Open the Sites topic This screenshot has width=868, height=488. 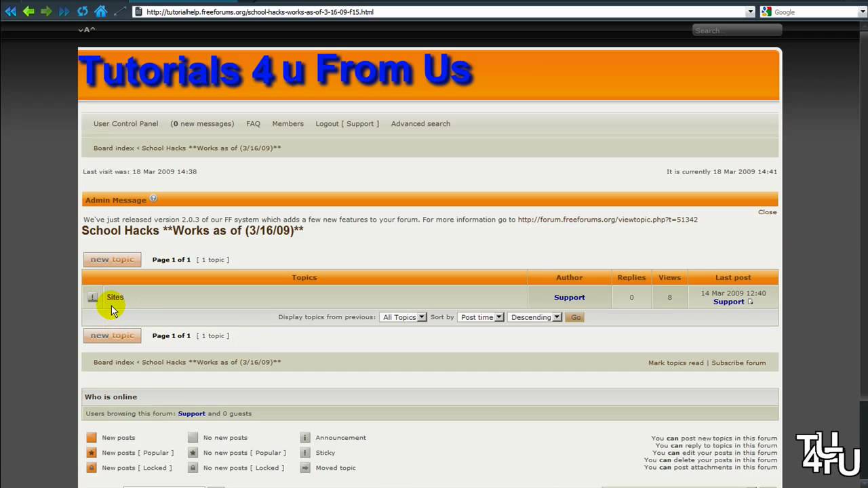(x=115, y=297)
